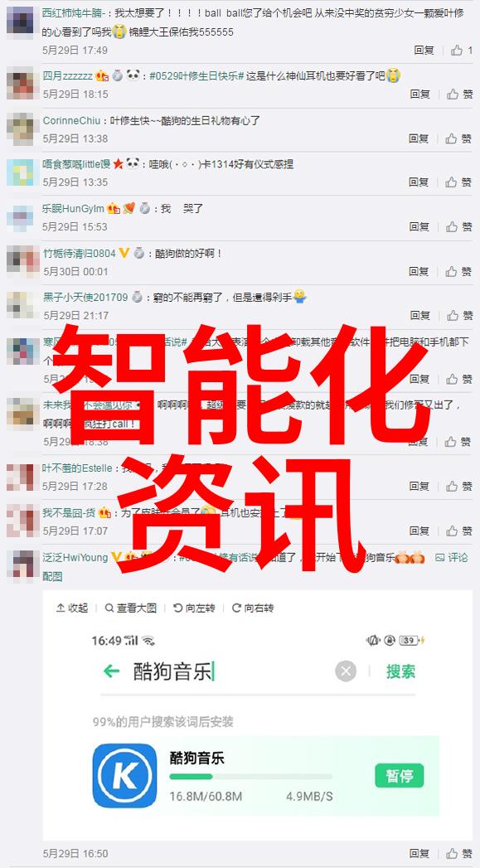
Task: Tap the green back arrow
Action: point(112,672)
